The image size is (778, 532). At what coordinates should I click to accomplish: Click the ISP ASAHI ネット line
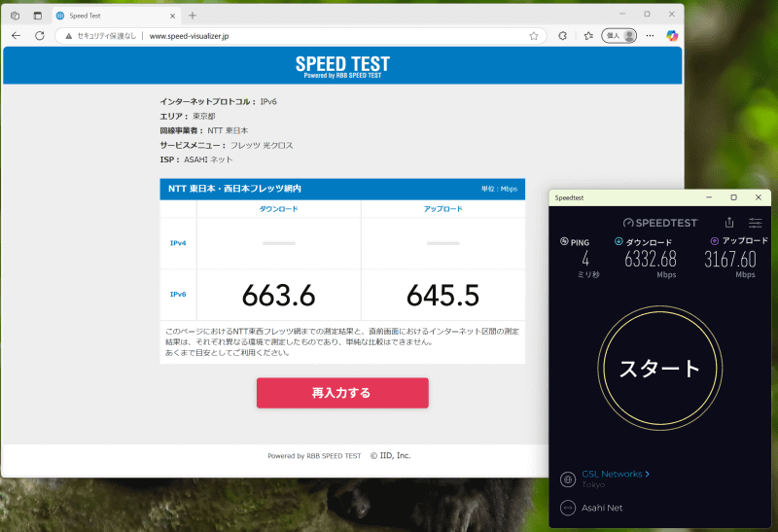tap(196, 160)
